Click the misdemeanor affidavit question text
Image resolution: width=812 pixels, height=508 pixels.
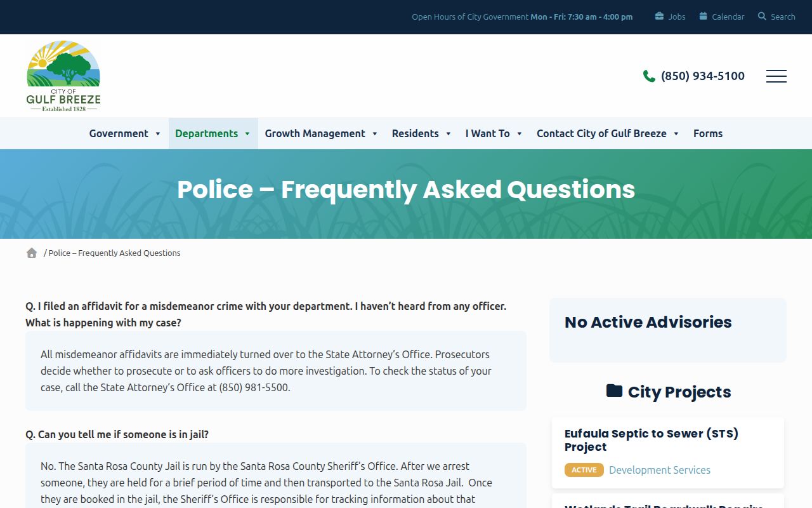coord(266,314)
